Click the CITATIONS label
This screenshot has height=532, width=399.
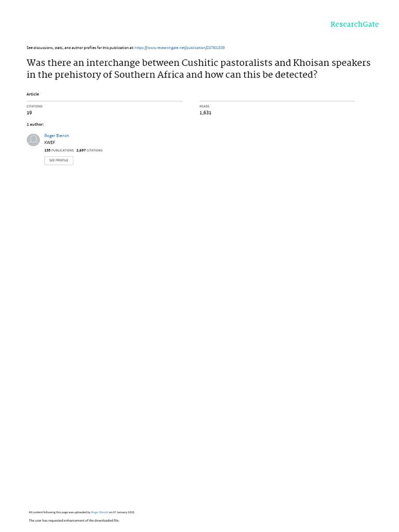(x=35, y=107)
